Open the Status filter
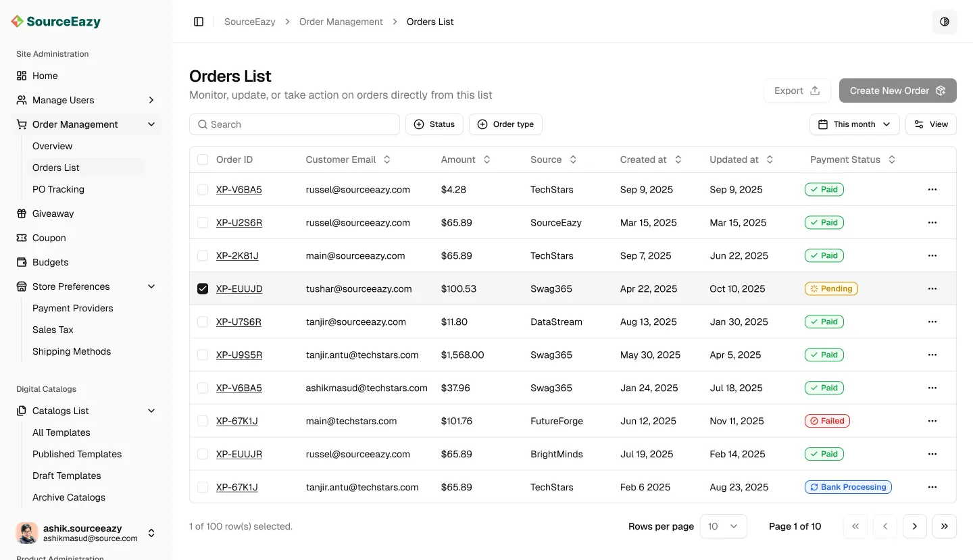The image size is (973, 560). pyautogui.click(x=434, y=124)
